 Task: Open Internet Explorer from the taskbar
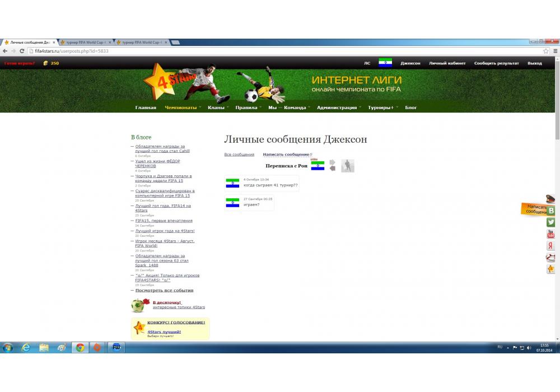tap(26, 347)
